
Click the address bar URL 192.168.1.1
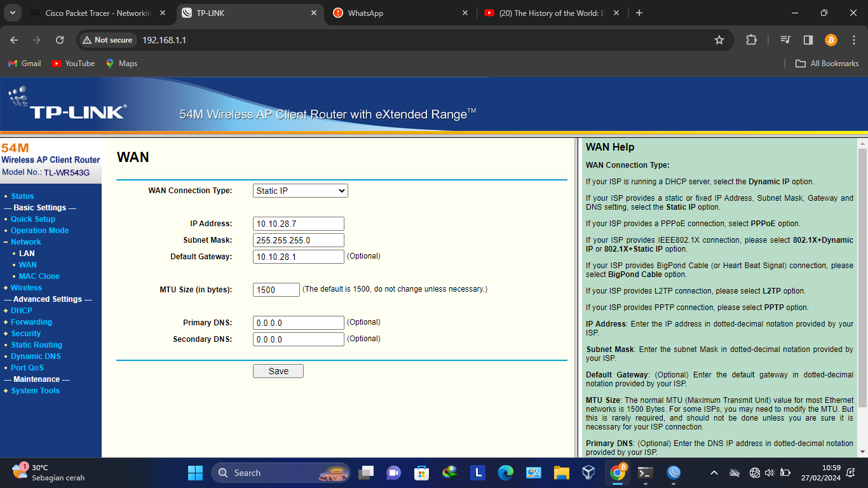[164, 40]
